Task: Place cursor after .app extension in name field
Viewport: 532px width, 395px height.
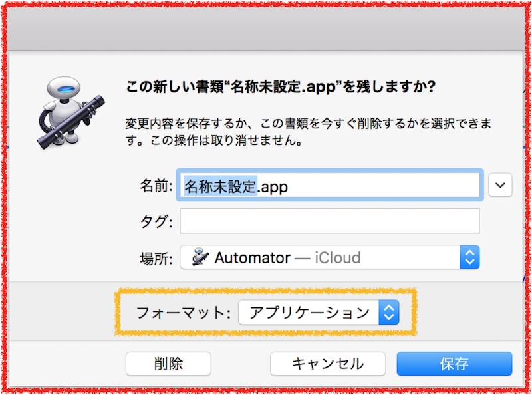Action: click(289, 186)
